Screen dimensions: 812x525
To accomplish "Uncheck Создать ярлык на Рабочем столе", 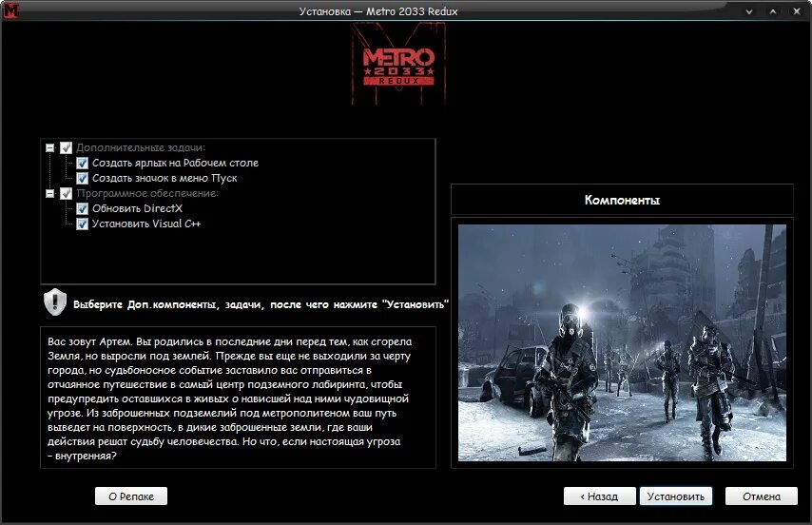I will click(82, 163).
